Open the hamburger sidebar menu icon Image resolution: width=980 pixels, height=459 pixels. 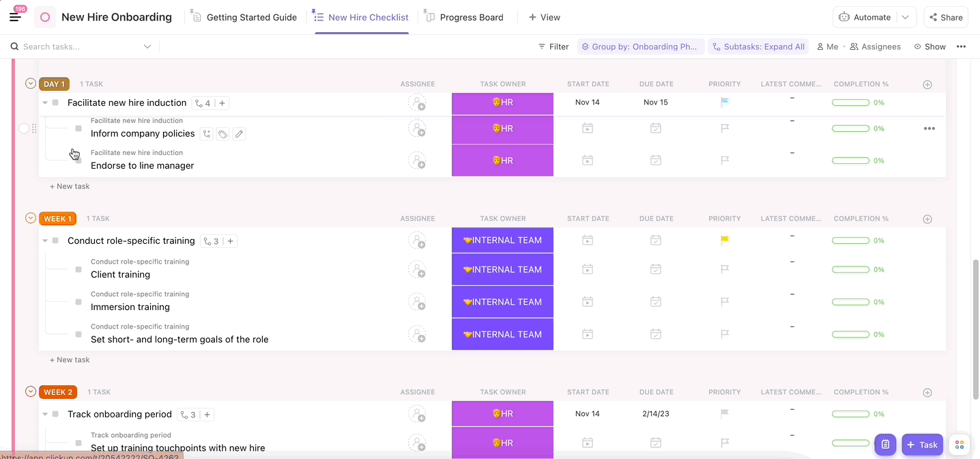15,17
